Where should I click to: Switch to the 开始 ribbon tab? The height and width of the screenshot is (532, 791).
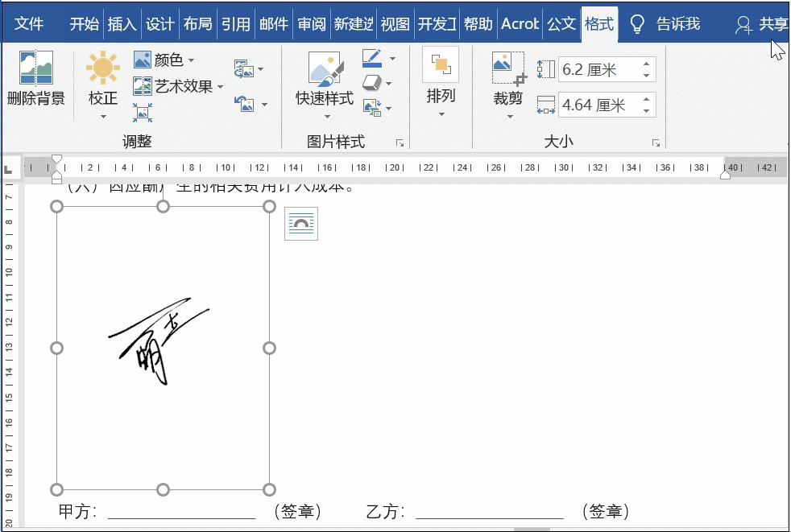83,24
